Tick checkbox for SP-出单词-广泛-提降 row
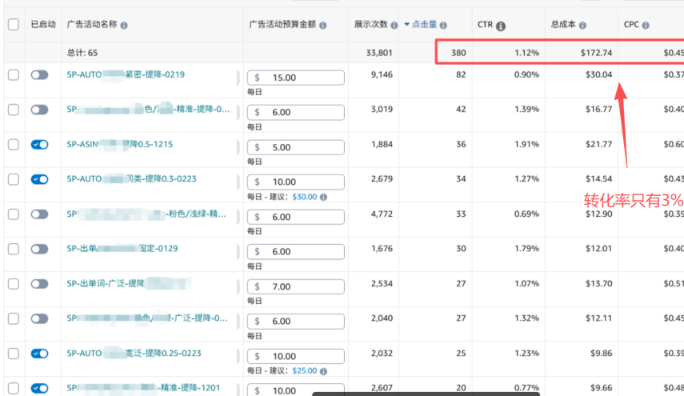 tap(14, 284)
